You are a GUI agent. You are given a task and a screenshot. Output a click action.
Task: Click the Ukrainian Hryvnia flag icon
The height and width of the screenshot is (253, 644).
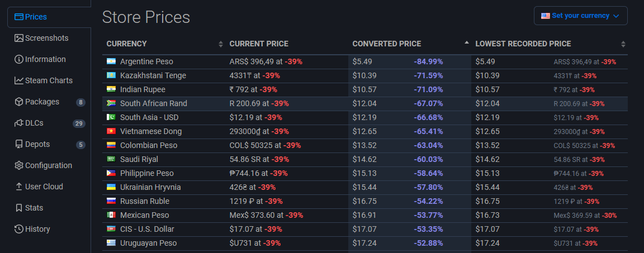pos(111,188)
